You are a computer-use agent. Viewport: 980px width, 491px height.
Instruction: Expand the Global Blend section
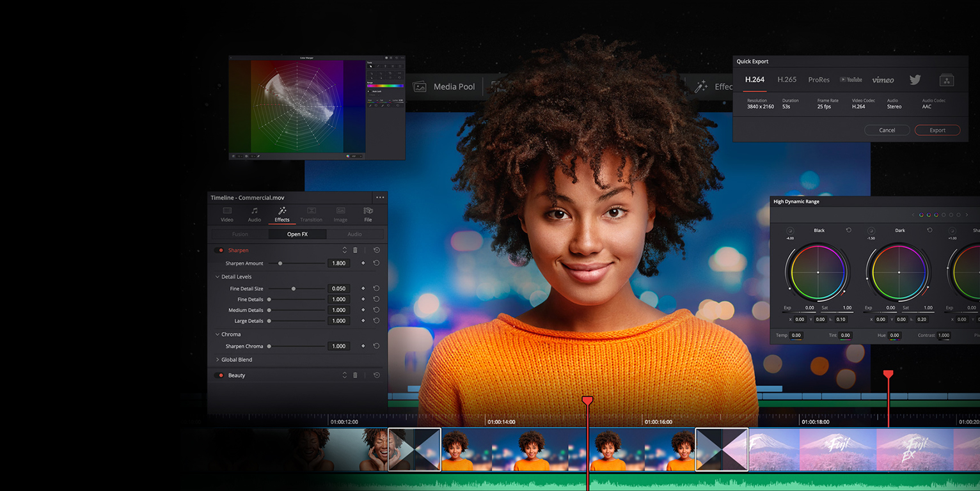tap(217, 360)
